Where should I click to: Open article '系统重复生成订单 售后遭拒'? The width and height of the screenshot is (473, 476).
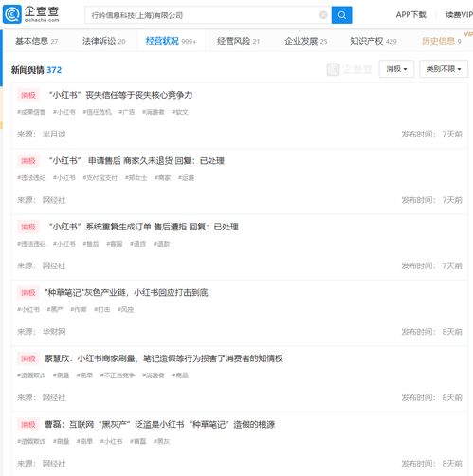pos(143,227)
